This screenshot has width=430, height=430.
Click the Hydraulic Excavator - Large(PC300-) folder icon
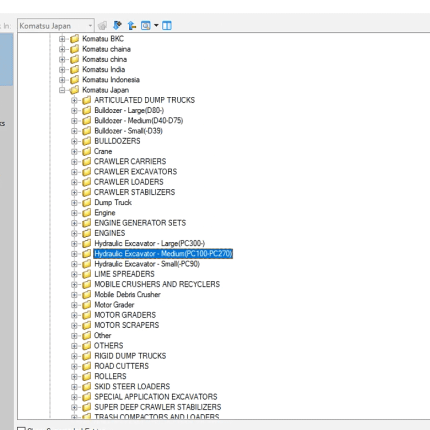87,243
